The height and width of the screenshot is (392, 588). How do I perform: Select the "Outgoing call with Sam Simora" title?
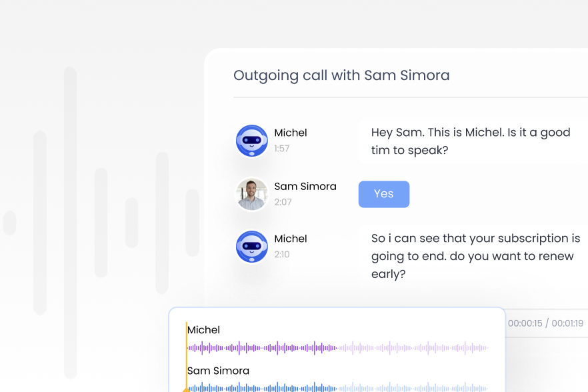tap(341, 75)
